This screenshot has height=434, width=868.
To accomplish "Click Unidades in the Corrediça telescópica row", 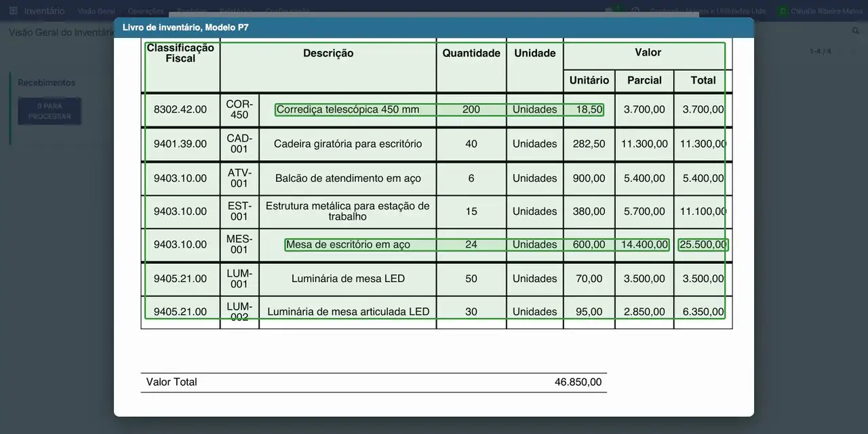I will pyautogui.click(x=535, y=109).
